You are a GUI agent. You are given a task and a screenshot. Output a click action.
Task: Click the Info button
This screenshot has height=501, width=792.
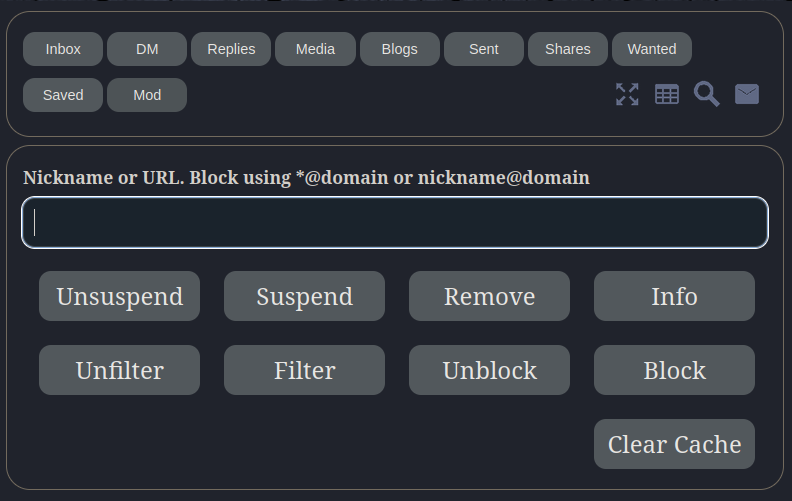[x=674, y=296]
